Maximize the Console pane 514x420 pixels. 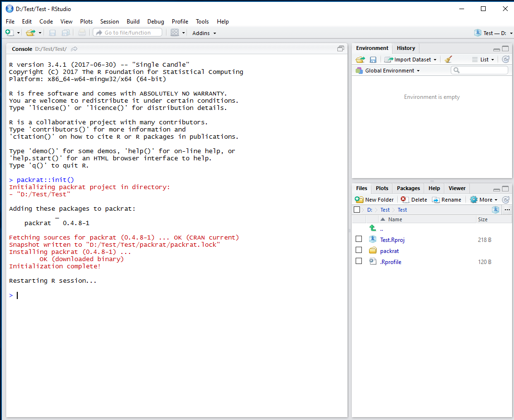pyautogui.click(x=341, y=48)
